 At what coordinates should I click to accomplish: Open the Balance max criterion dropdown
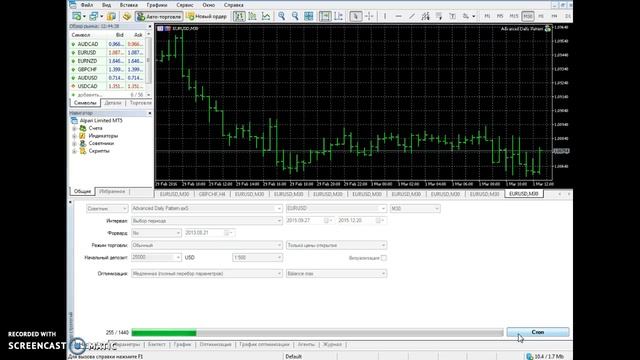pos(336,273)
